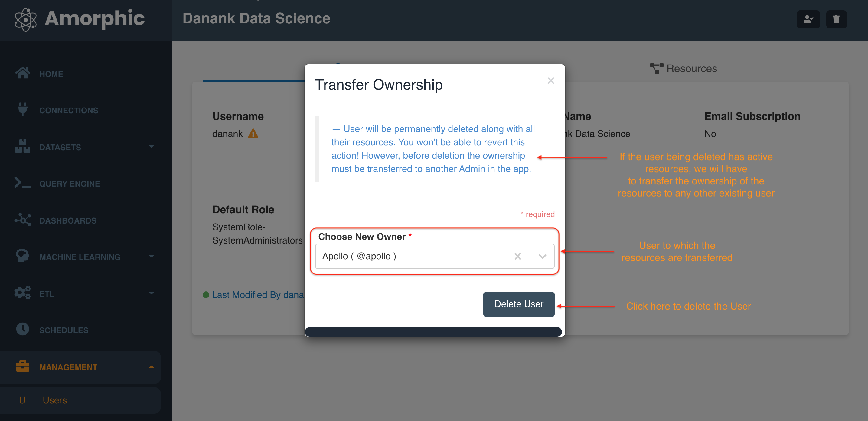
Task: Expand the Datasets submenu arrow
Action: [151, 147]
